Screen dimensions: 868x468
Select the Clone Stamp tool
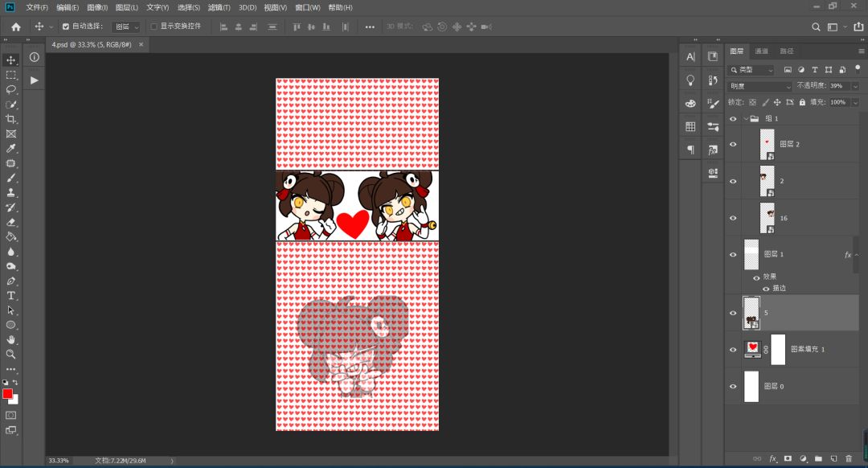(10, 193)
